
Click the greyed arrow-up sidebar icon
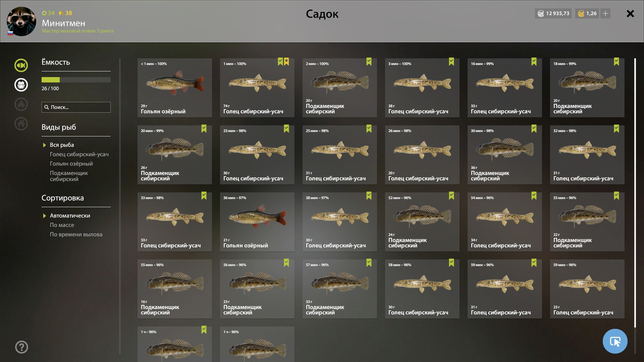pos(21,104)
